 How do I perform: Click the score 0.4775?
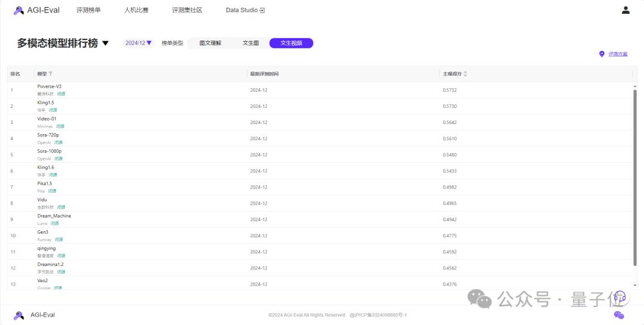pos(450,236)
